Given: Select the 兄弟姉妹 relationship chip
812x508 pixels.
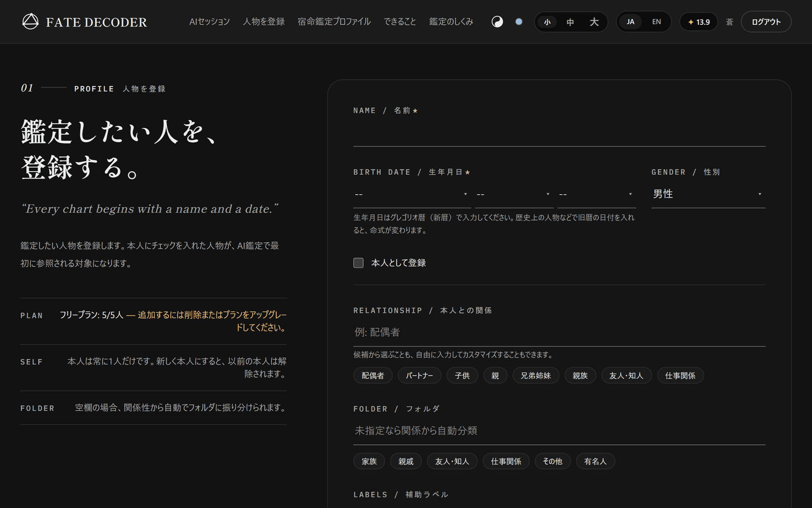Looking at the screenshot, I should pyautogui.click(x=536, y=376).
